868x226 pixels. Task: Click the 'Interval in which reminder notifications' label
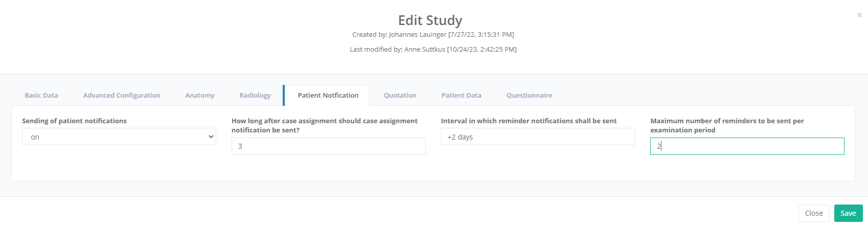click(529, 121)
